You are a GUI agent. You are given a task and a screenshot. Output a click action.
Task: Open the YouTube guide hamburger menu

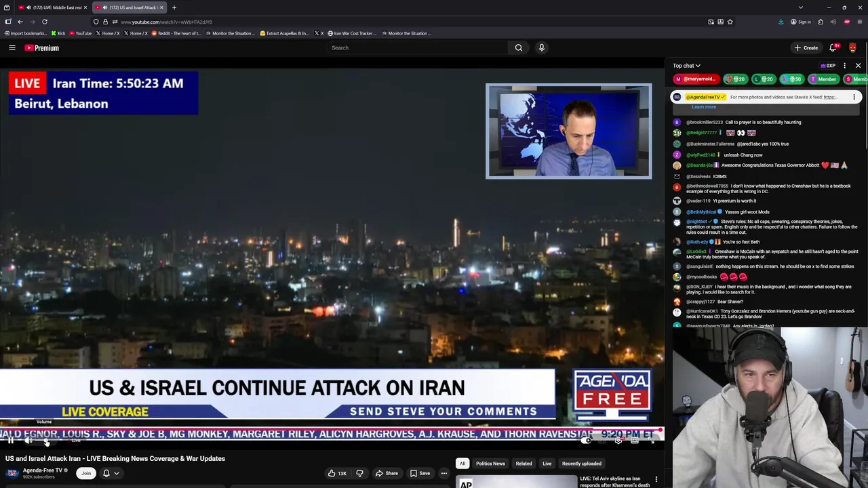(x=12, y=47)
